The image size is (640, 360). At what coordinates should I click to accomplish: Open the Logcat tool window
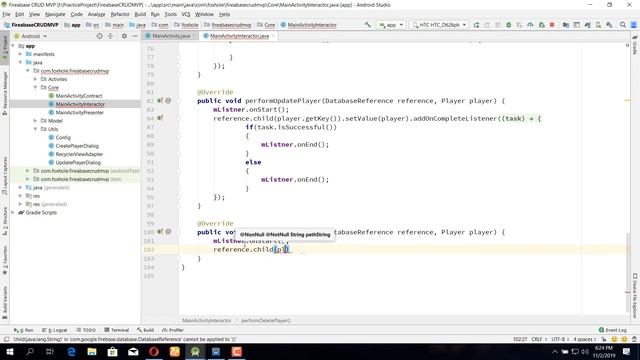pyautogui.click(x=55, y=330)
